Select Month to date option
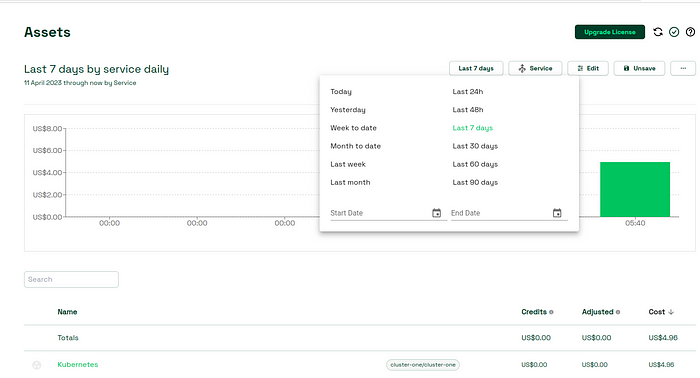The image size is (700, 378). (355, 146)
